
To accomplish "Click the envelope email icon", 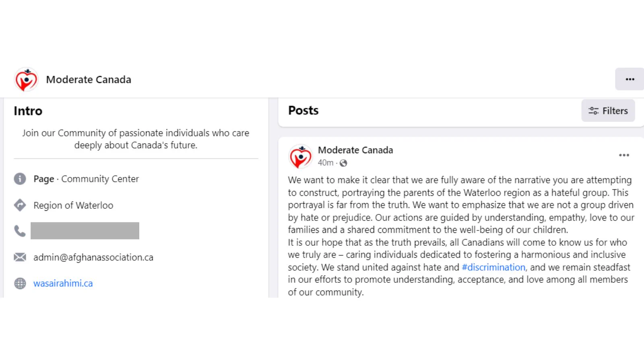I will pyautogui.click(x=20, y=257).
